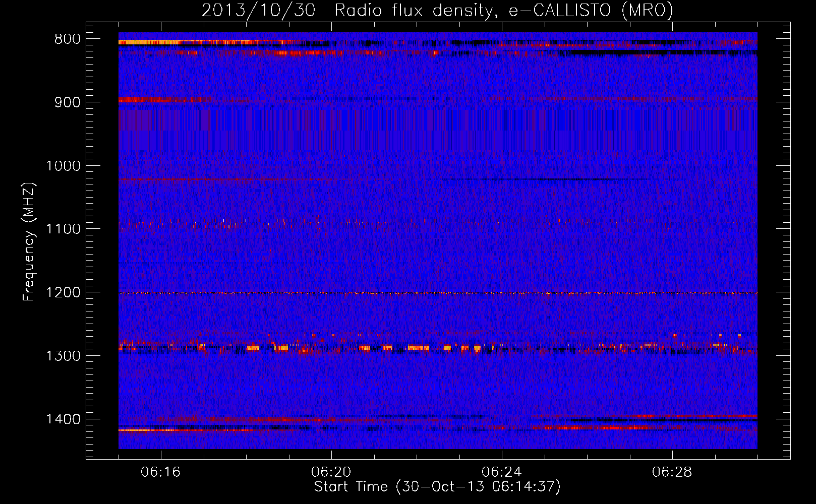Select the 800 frequency tick label
This screenshot has height=504, width=816.
point(68,39)
